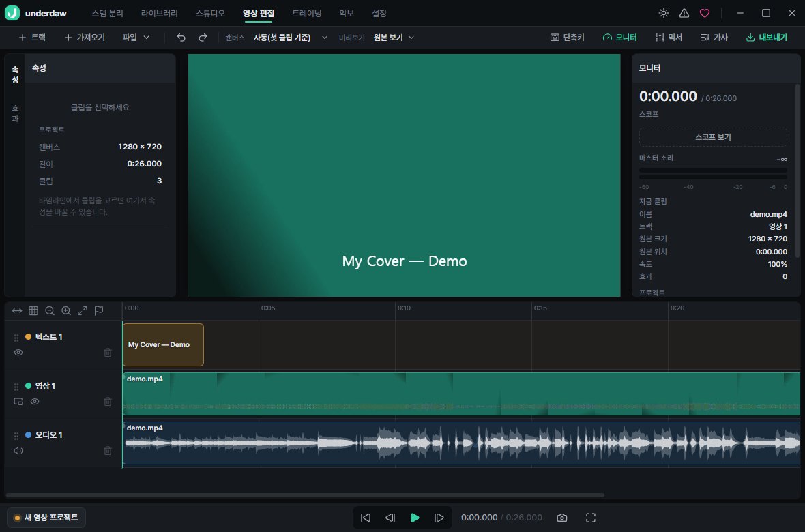The width and height of the screenshot is (805, 532).
Task: Add a marker with the flag icon
Action: [x=99, y=311]
